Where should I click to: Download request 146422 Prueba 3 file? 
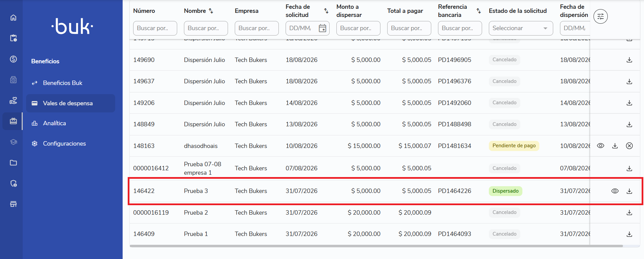[x=629, y=191]
